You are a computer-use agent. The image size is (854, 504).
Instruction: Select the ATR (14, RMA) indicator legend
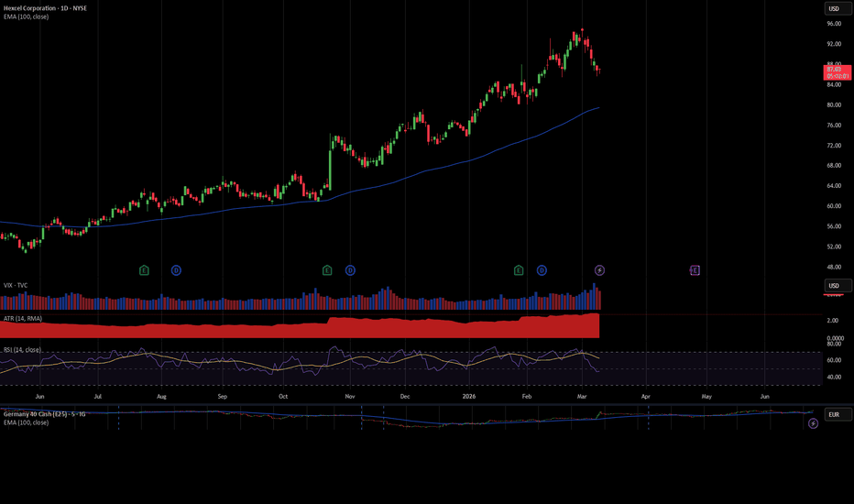point(22,319)
